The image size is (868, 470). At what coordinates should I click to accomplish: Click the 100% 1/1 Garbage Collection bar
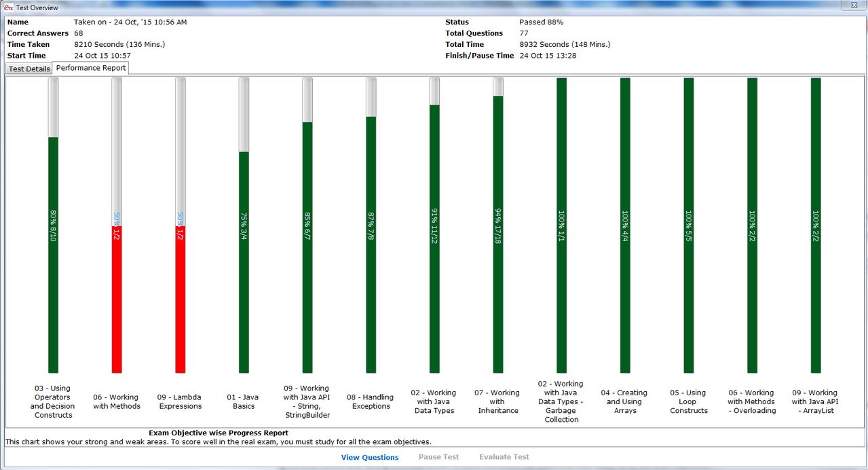562,225
